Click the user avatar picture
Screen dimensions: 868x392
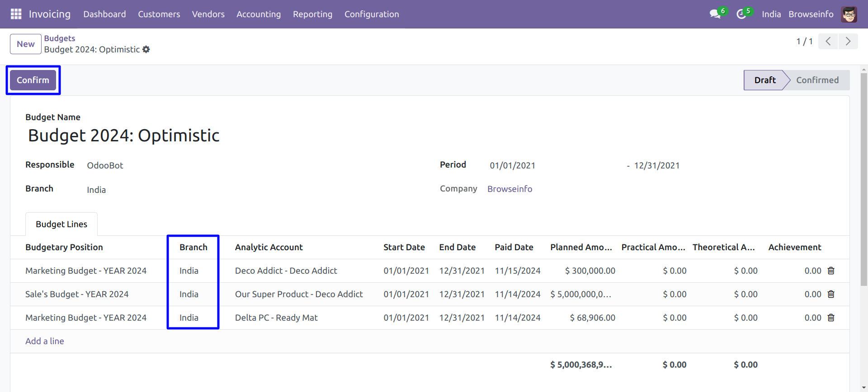coord(849,14)
